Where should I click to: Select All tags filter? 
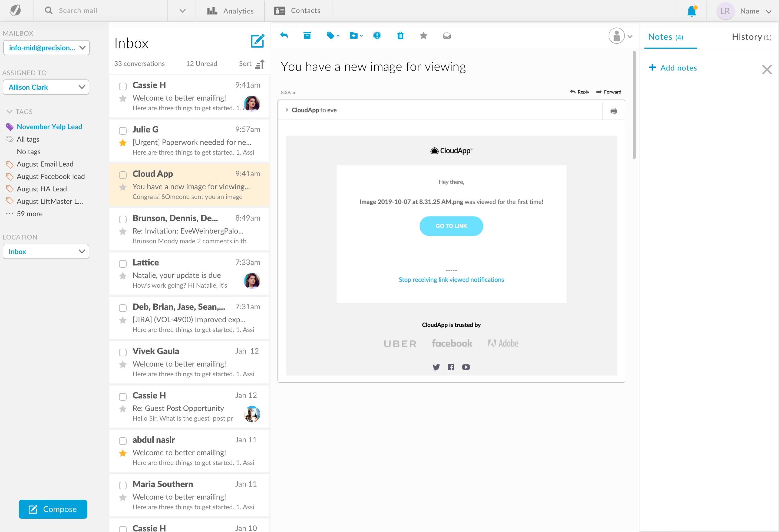(28, 139)
